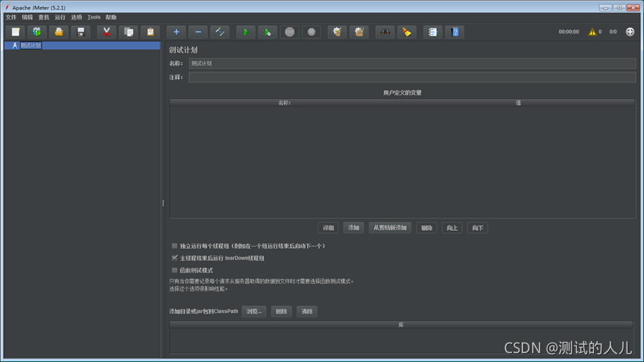Select the 测试计划 tree node

pos(31,45)
